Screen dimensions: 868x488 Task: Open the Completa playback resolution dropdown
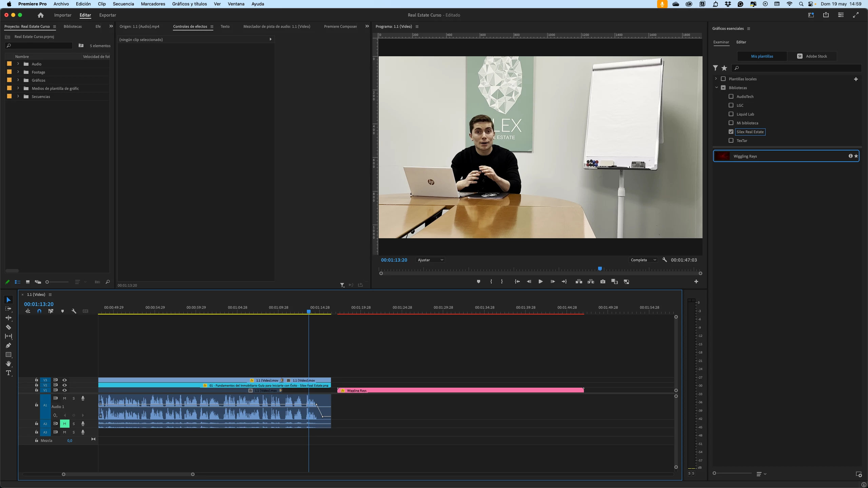pyautogui.click(x=643, y=260)
